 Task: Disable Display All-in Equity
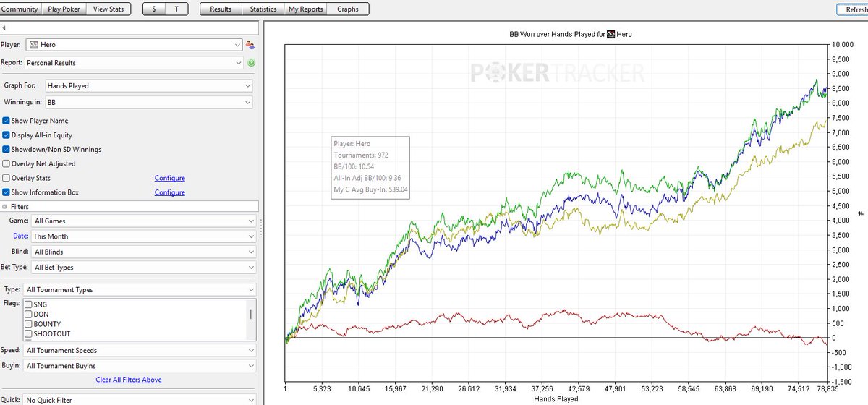6,135
